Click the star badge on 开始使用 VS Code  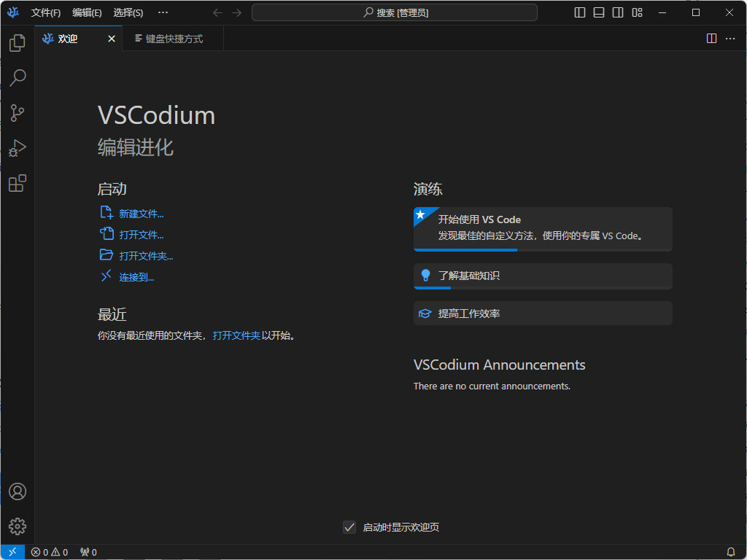click(421, 215)
